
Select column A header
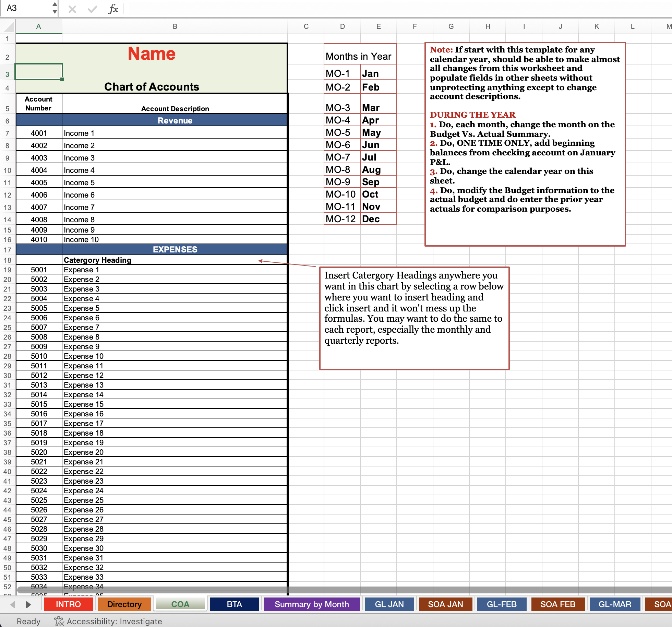pos(39,26)
